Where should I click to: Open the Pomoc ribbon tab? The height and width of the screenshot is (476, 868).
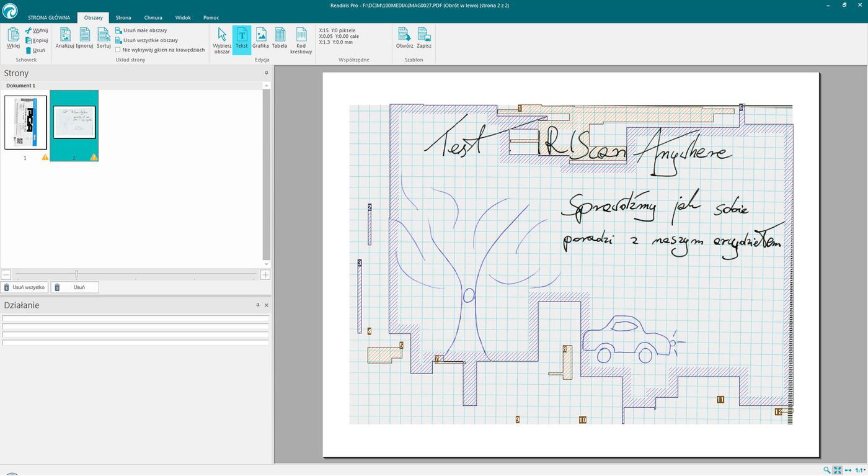tap(211, 17)
